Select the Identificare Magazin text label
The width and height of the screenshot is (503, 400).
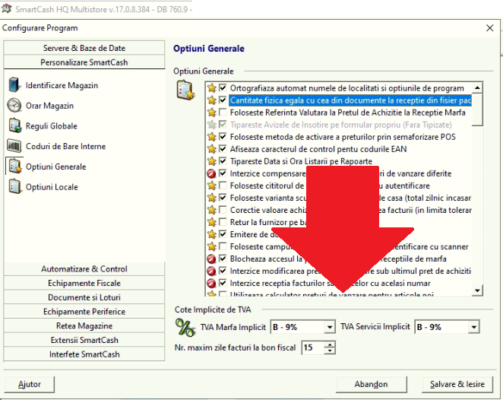pos(62,85)
